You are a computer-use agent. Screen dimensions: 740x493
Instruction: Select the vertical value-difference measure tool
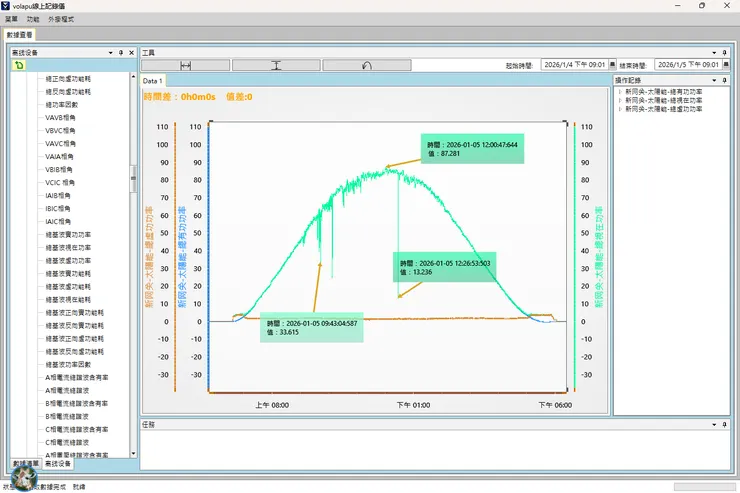point(276,65)
